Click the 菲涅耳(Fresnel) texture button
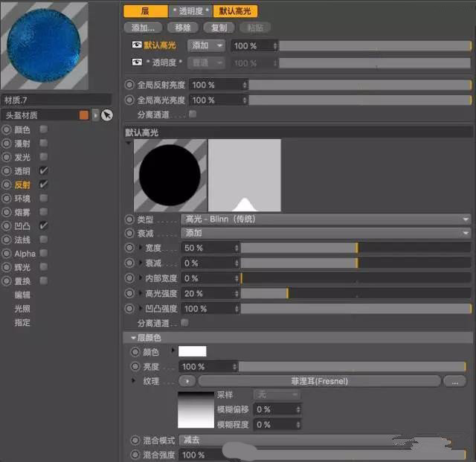The height and width of the screenshot is (462, 476). [319, 381]
